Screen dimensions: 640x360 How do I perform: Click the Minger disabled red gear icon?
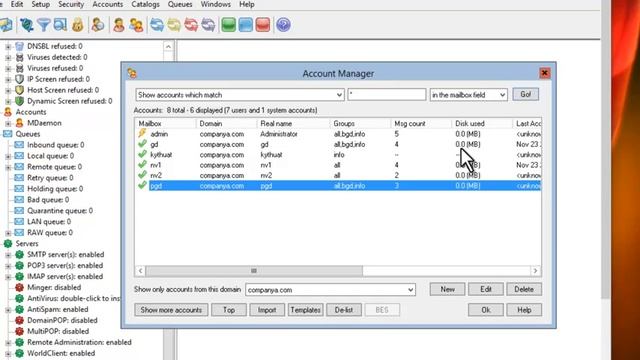(19, 287)
